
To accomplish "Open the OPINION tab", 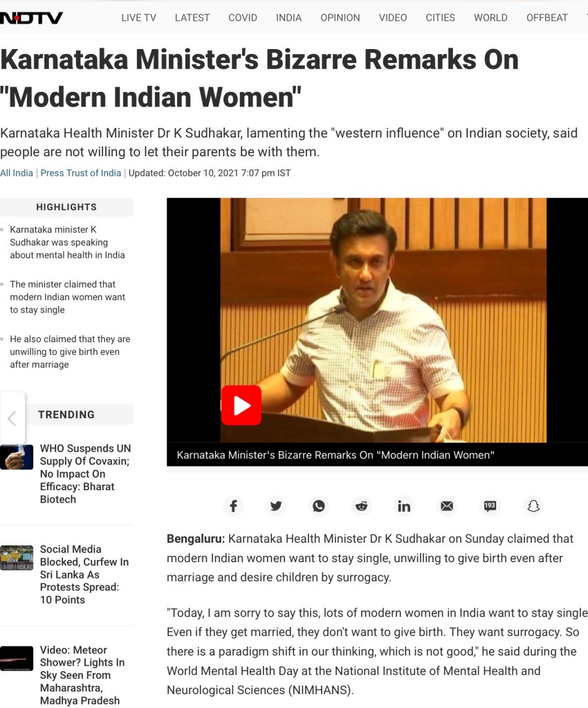I will [x=340, y=17].
